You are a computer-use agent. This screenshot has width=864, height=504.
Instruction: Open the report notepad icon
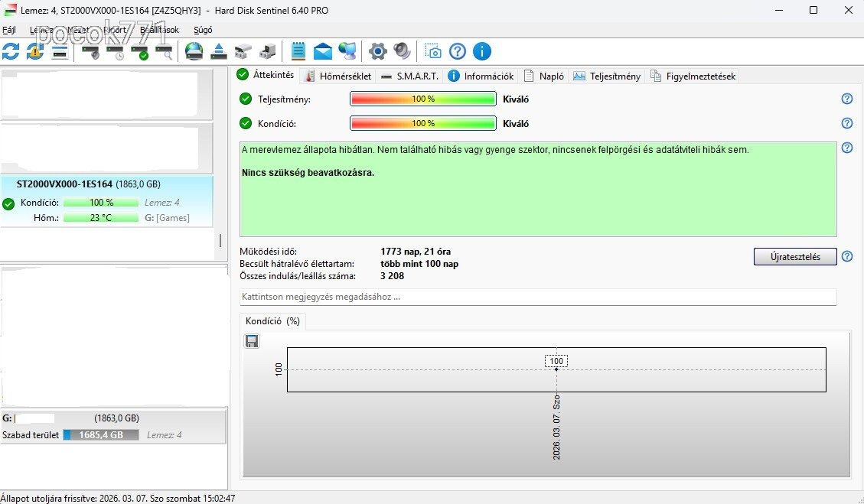click(x=298, y=52)
